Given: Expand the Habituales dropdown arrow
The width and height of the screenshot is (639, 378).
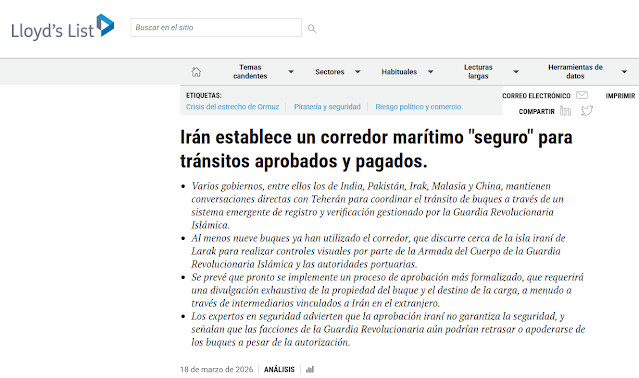Looking at the screenshot, I should (430, 72).
